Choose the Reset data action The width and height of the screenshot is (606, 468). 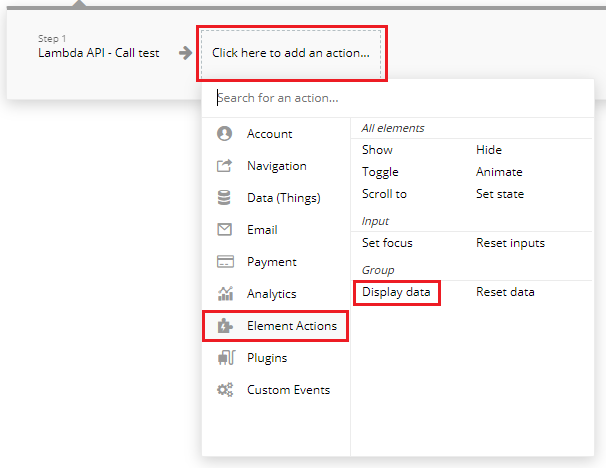click(505, 292)
